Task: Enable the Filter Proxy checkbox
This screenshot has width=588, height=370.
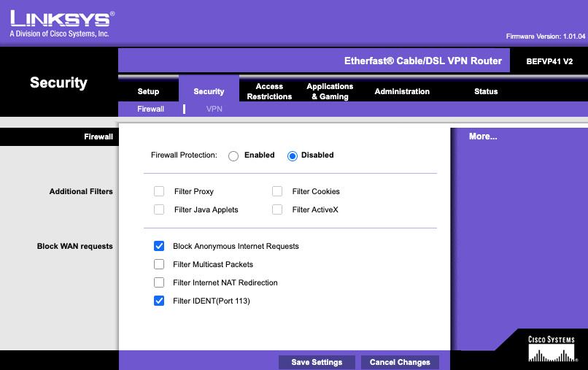Action: pos(159,191)
